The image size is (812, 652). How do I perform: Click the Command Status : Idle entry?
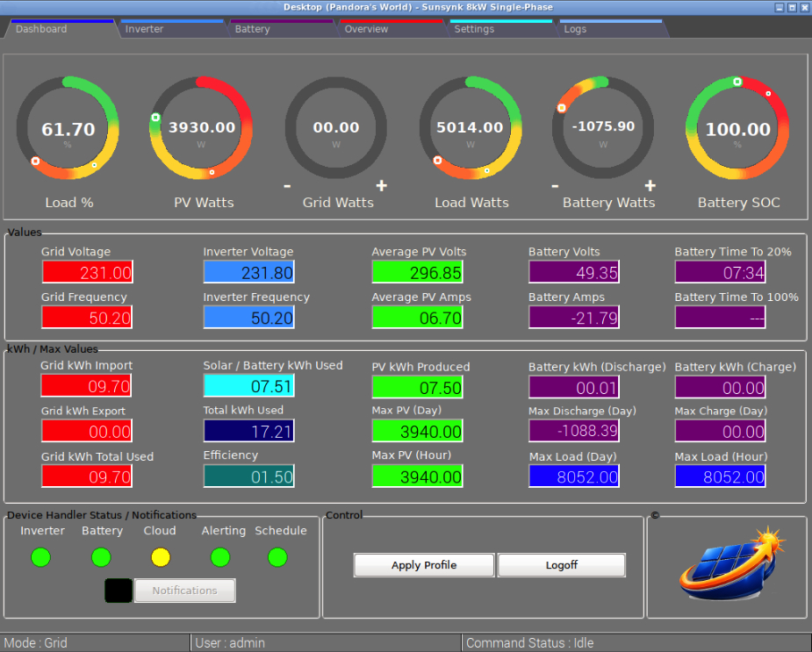(x=636, y=642)
